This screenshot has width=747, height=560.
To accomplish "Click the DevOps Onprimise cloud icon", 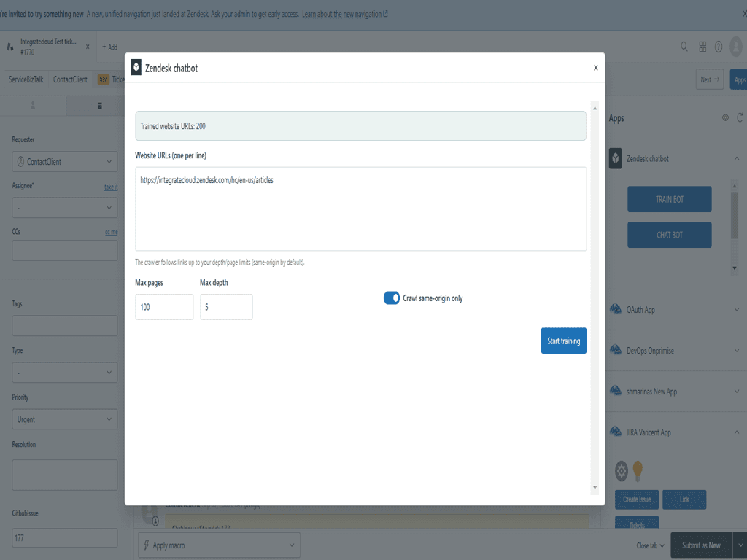I will (x=616, y=350).
